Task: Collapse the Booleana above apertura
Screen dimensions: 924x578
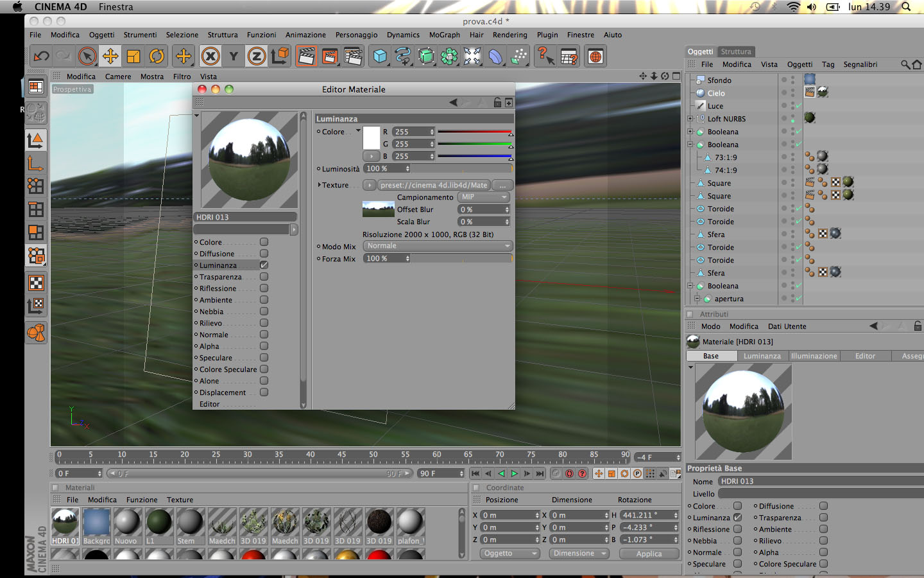Action: [690, 286]
